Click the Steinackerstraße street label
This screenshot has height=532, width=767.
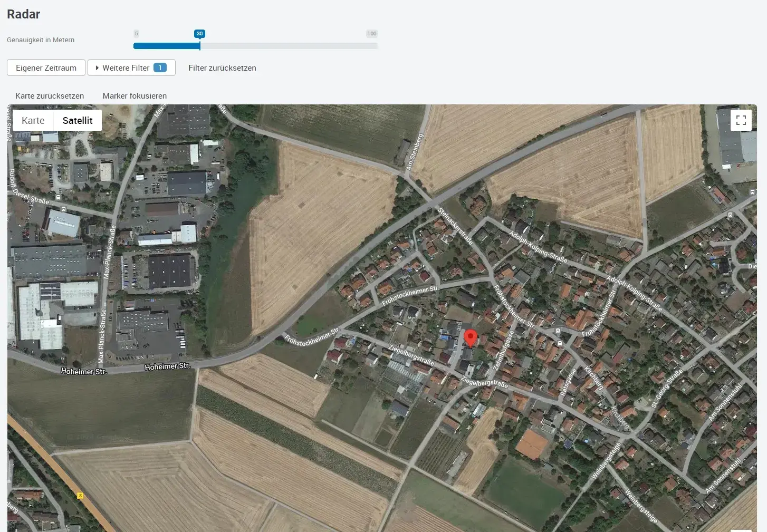(455, 226)
